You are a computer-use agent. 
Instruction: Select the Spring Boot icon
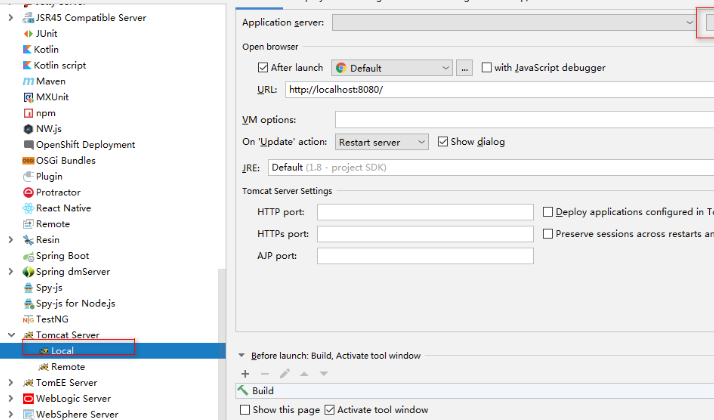(28, 256)
